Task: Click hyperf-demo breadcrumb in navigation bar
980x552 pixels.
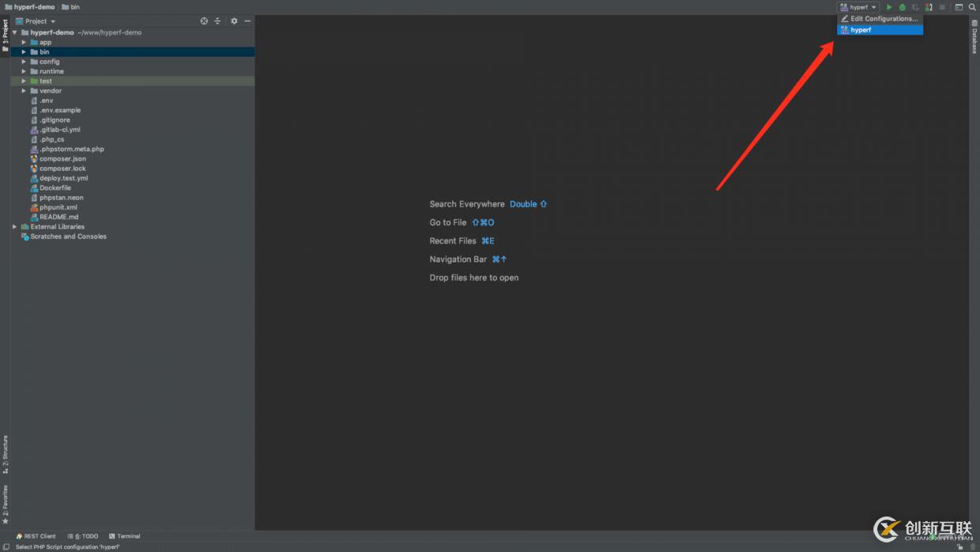Action: pos(29,7)
